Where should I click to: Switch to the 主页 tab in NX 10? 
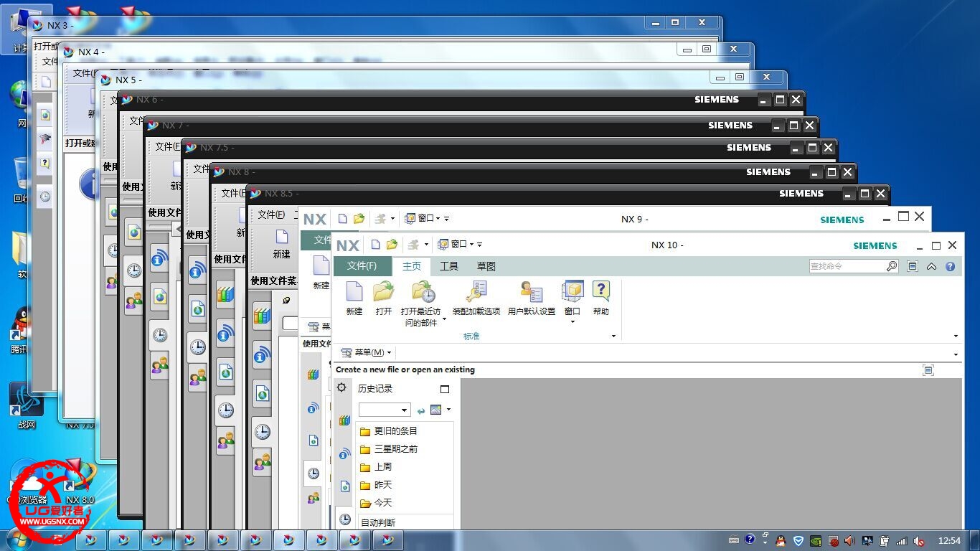point(412,266)
